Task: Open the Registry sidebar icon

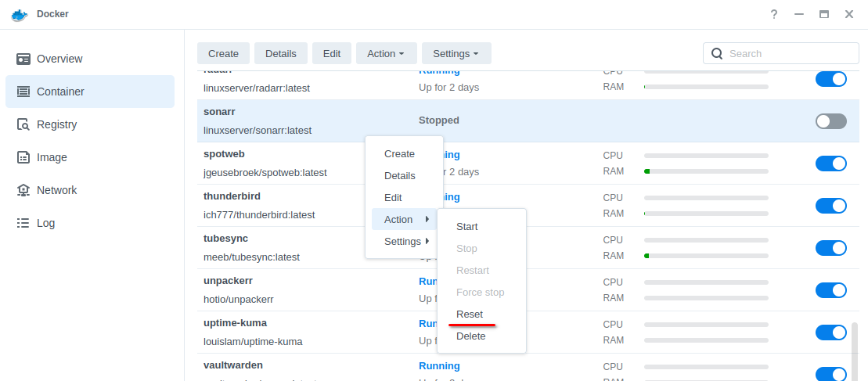Action: point(23,124)
